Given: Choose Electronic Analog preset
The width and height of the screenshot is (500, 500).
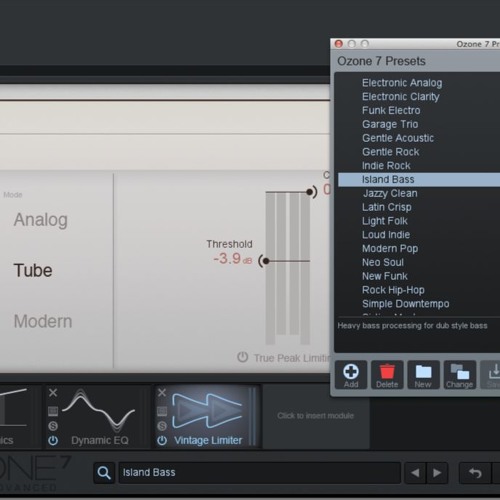Looking at the screenshot, I should (x=402, y=83).
